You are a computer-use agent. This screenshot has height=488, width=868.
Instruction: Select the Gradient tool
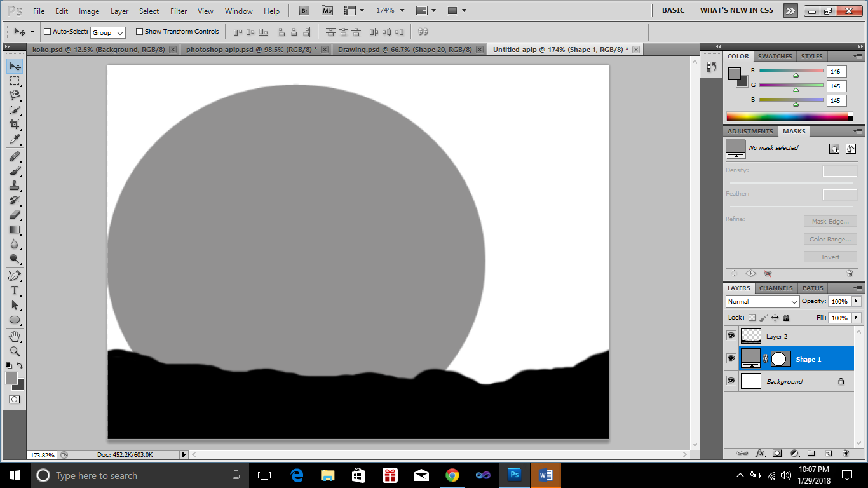coord(15,228)
